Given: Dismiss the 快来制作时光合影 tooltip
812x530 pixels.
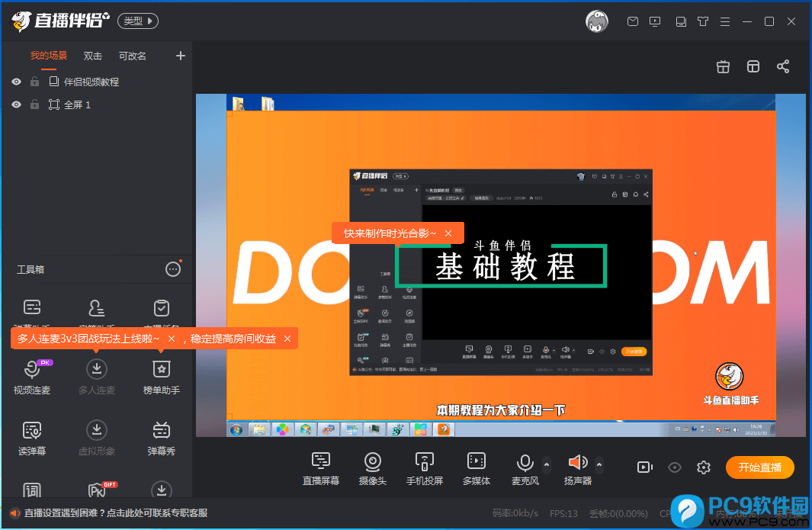Looking at the screenshot, I should pyautogui.click(x=448, y=233).
